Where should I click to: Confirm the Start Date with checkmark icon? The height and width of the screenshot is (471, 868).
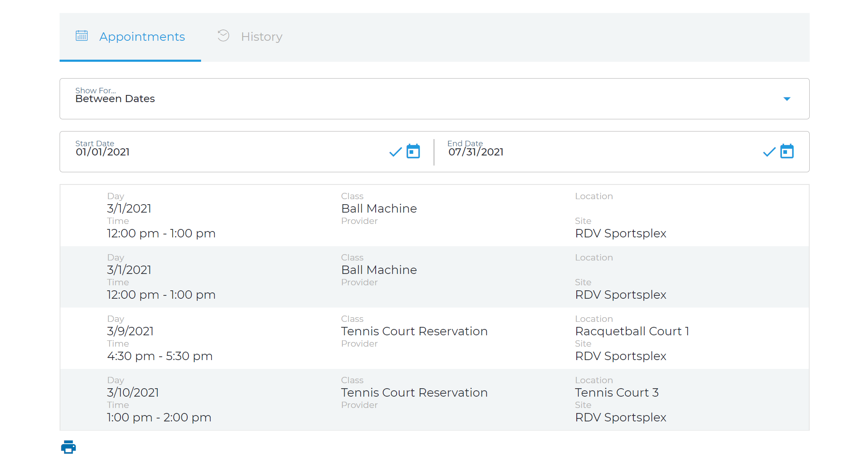[x=395, y=151]
